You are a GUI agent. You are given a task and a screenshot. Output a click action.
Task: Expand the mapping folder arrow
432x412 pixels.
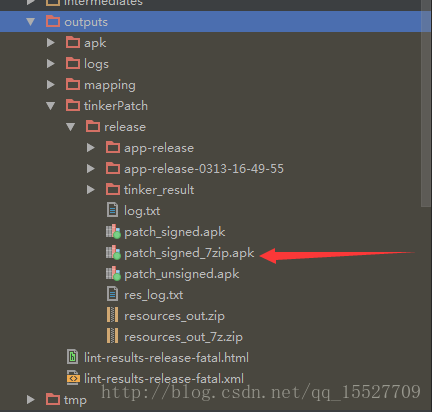51,85
